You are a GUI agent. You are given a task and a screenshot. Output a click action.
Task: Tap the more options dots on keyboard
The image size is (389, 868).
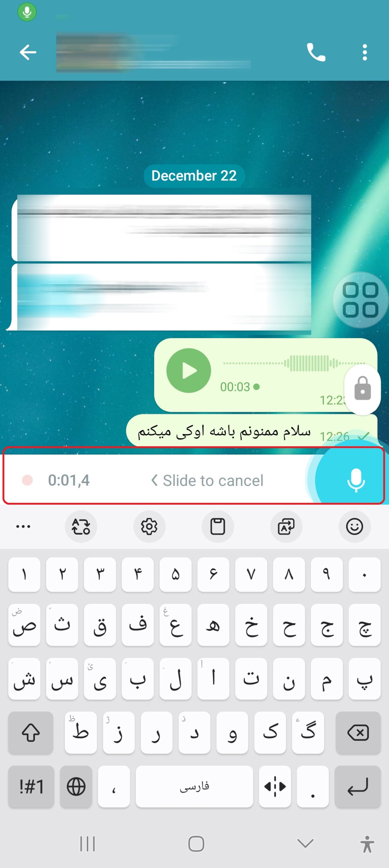[23, 526]
